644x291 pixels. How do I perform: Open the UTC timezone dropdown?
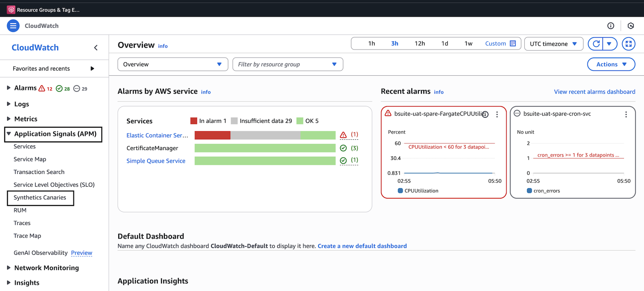coord(553,44)
